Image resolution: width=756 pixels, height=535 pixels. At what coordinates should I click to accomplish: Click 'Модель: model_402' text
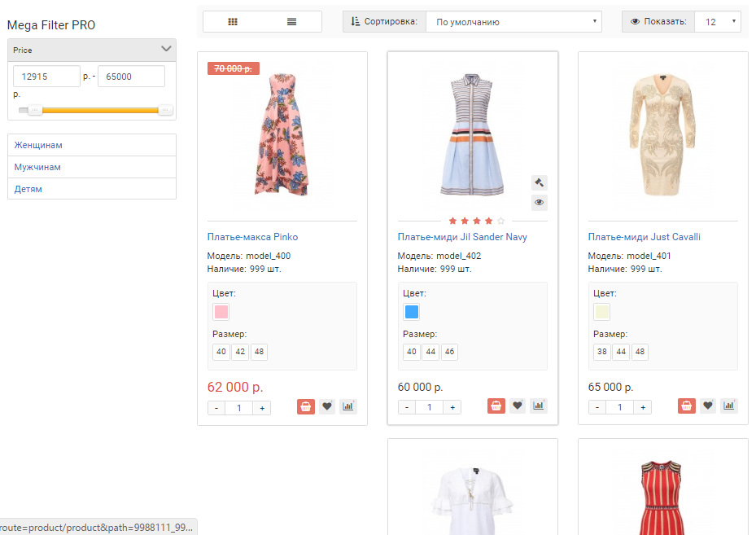[x=439, y=256]
